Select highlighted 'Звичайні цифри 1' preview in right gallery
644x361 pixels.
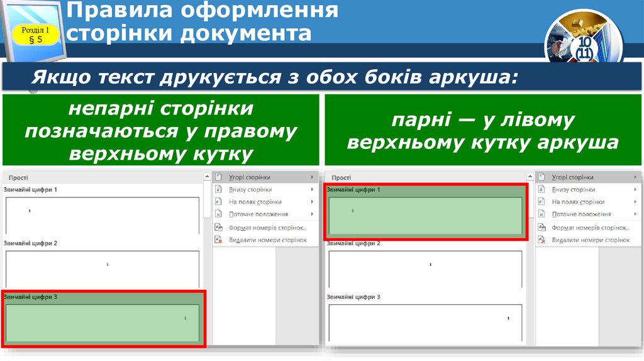(x=426, y=215)
